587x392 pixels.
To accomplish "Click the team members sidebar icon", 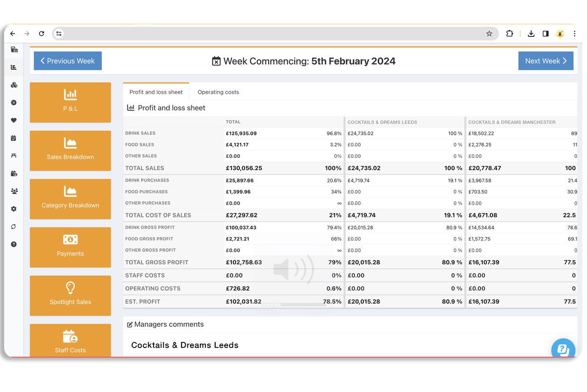I will click(x=14, y=191).
